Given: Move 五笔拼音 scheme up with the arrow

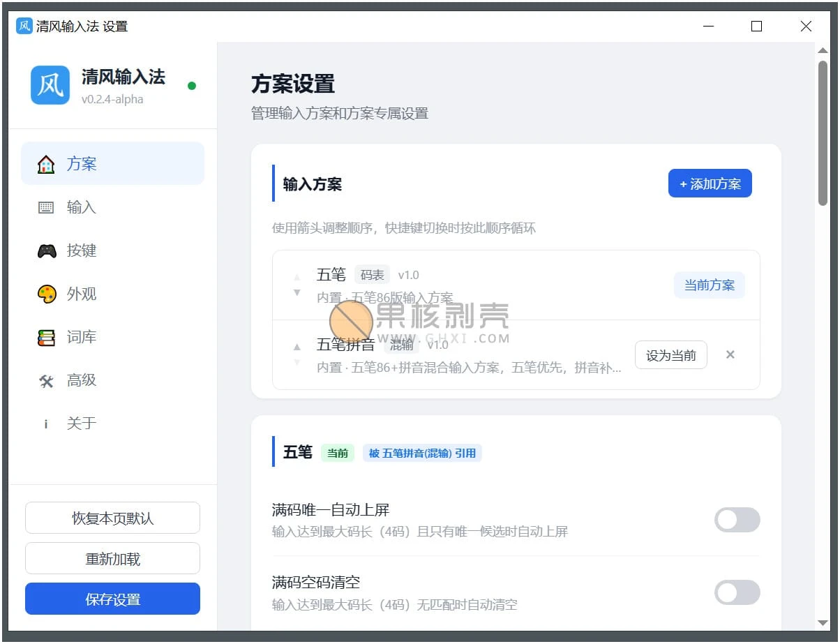Looking at the screenshot, I should pos(297,347).
